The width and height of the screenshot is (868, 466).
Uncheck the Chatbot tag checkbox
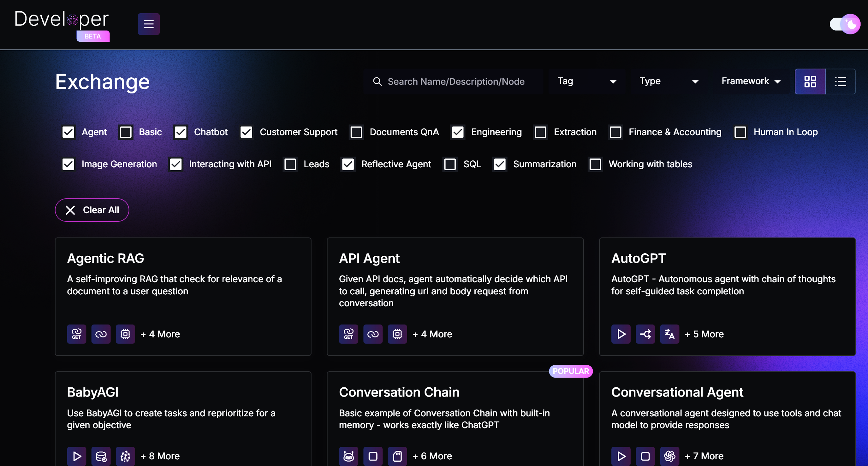[180, 132]
